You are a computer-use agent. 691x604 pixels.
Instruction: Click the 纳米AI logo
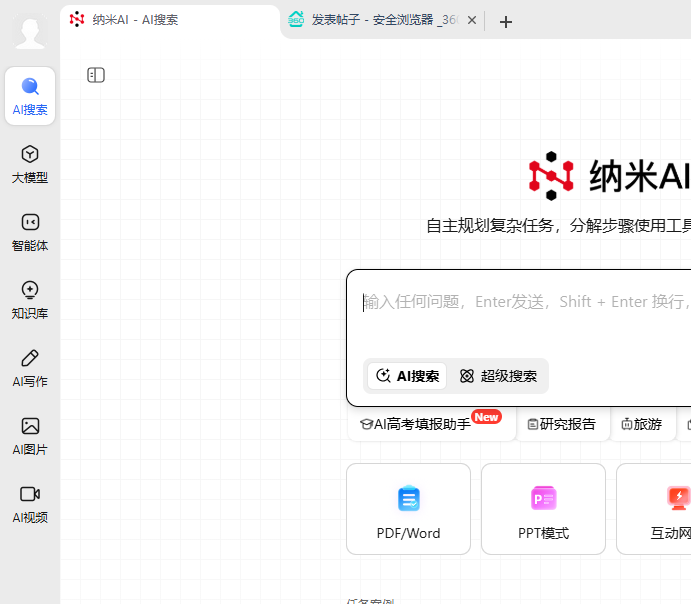pyautogui.click(x=610, y=176)
